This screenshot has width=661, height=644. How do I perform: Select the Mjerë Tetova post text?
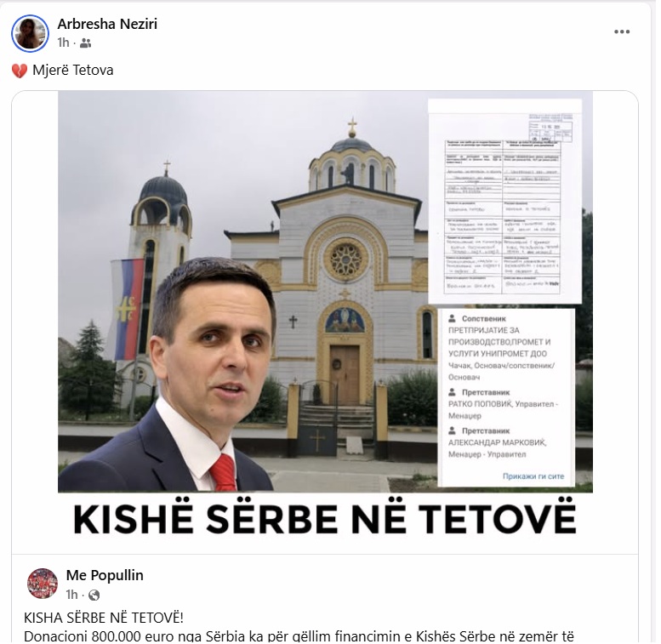click(x=73, y=70)
